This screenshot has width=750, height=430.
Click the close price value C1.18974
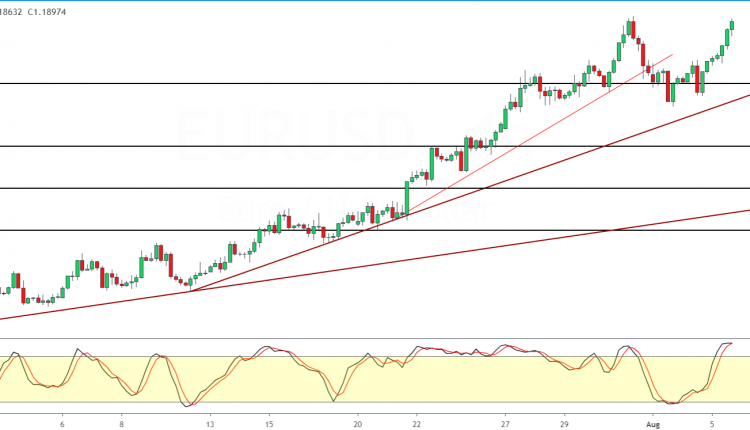pyautogui.click(x=46, y=12)
